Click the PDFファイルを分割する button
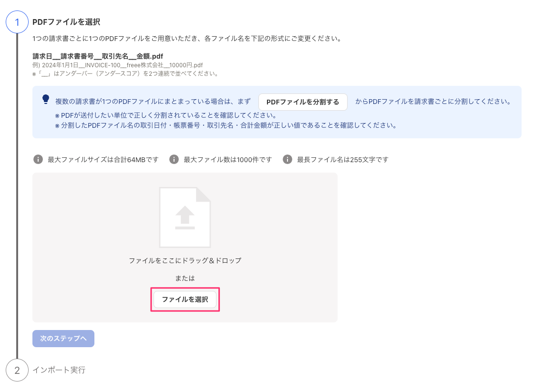534x392 pixels. [303, 102]
